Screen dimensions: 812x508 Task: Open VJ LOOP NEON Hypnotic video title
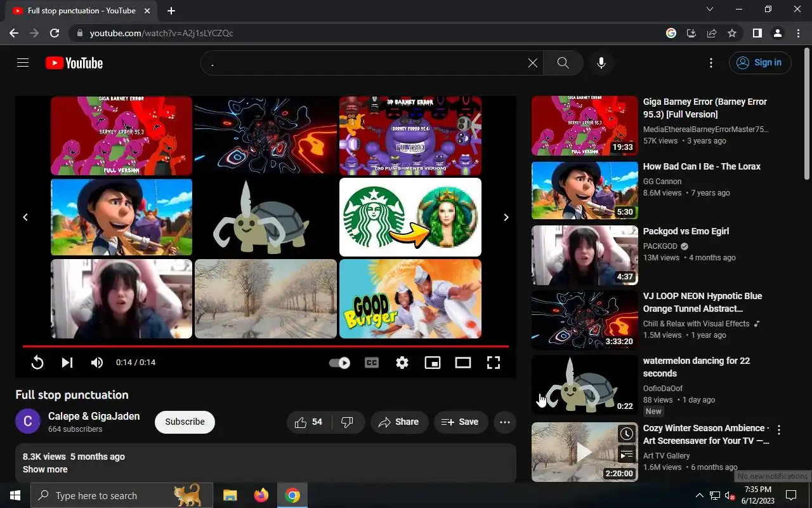coord(702,302)
